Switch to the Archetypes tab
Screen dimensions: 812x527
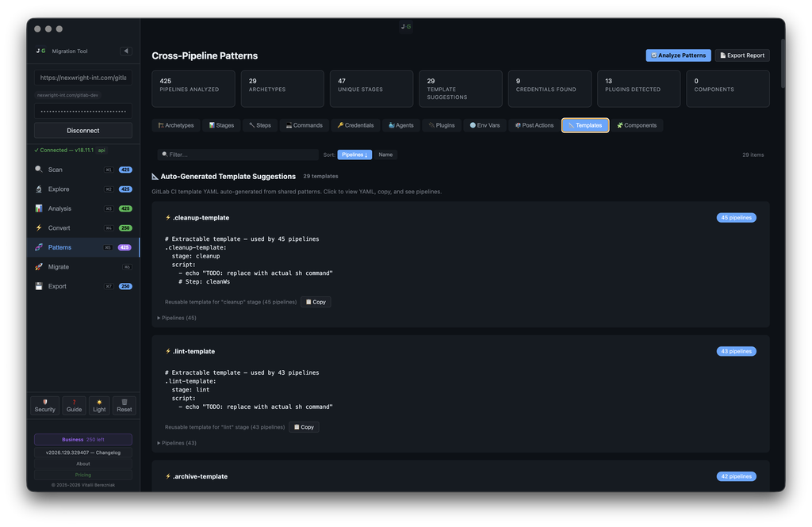tap(176, 125)
